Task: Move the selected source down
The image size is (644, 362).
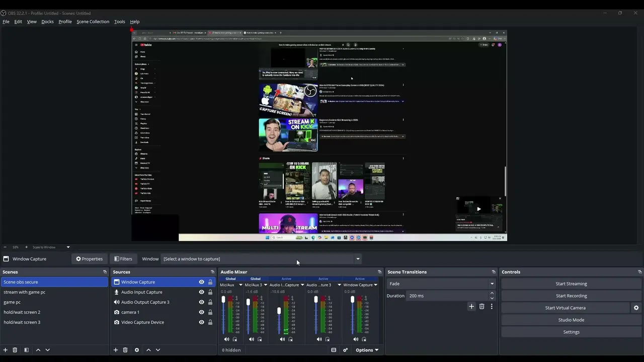Action: [x=158, y=350]
